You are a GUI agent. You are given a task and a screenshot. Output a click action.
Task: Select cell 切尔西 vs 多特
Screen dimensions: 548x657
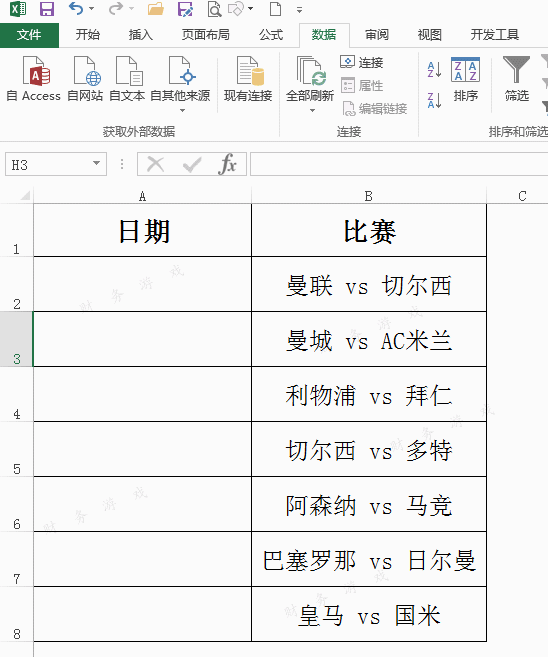369,449
